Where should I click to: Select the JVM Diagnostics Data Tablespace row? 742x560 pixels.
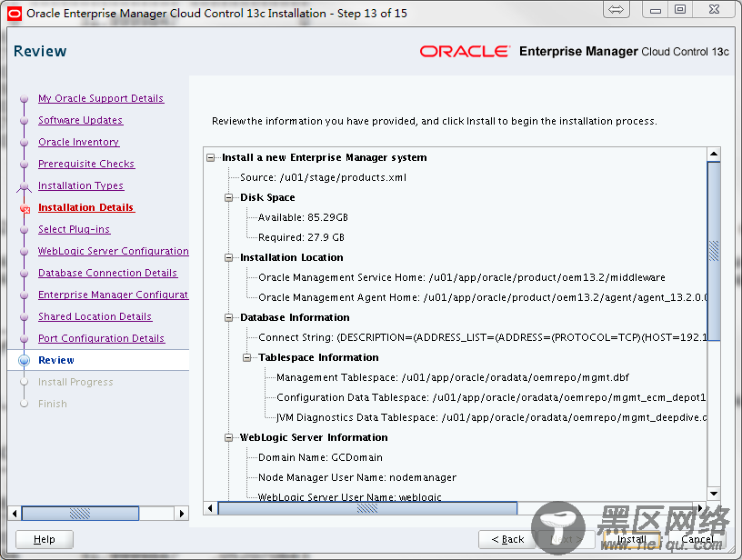[x=491, y=417]
